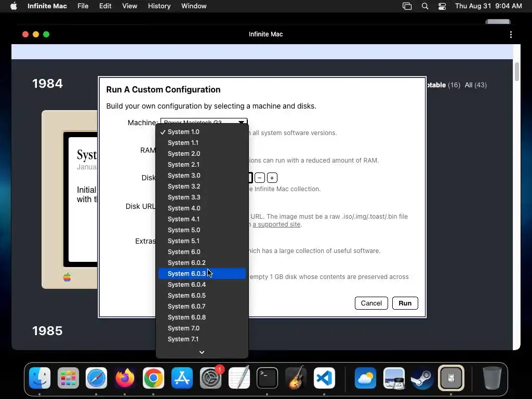Click the Run button
The image size is (532, 399).
[405, 303]
